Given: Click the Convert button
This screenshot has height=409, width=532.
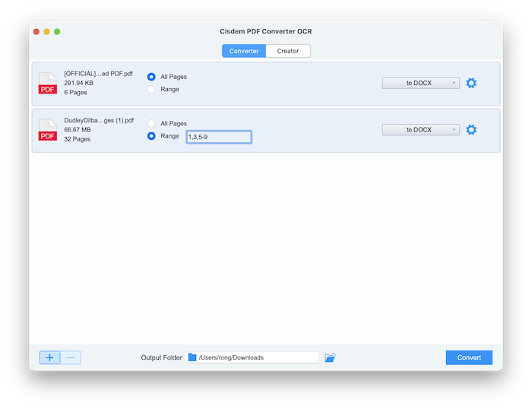Looking at the screenshot, I should (469, 357).
